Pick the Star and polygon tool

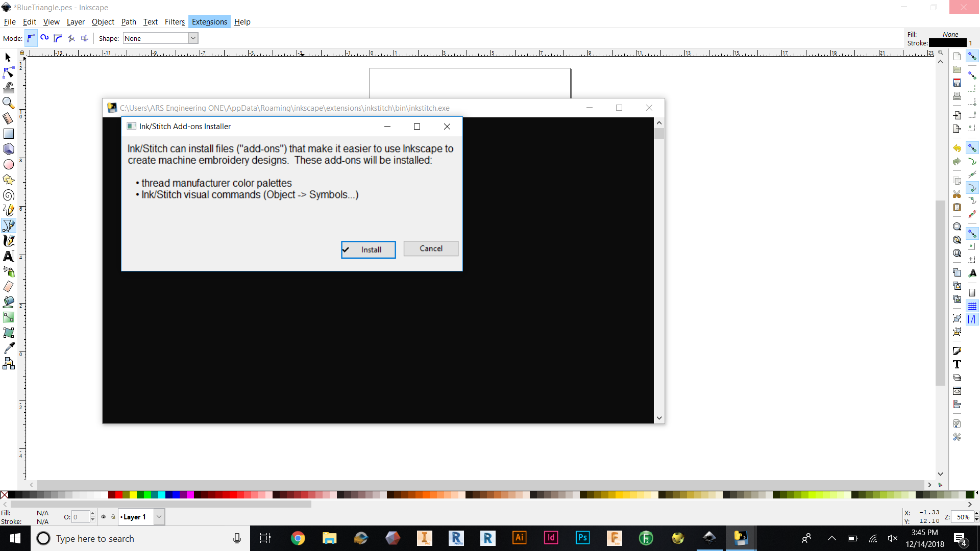click(9, 180)
